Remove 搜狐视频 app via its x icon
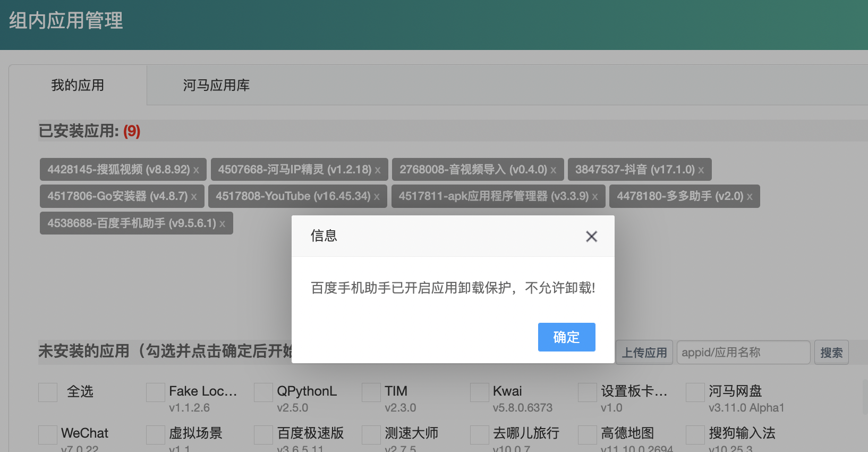Image resolution: width=868 pixels, height=452 pixels. coord(196,170)
